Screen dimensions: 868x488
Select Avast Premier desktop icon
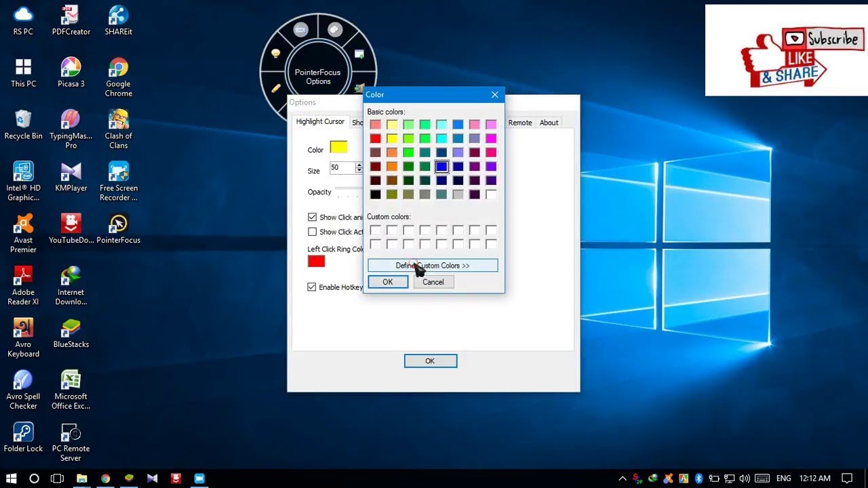coord(23,234)
